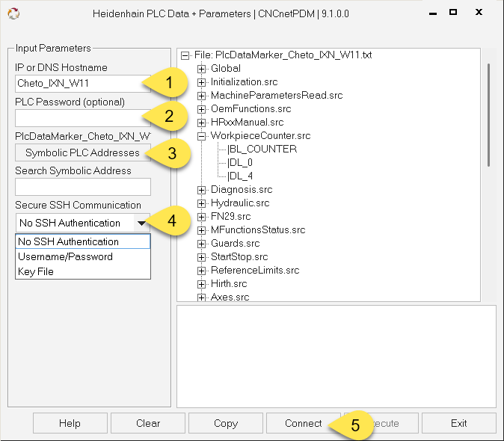
Task: Expand the Hirth.src node
Action: point(202,284)
